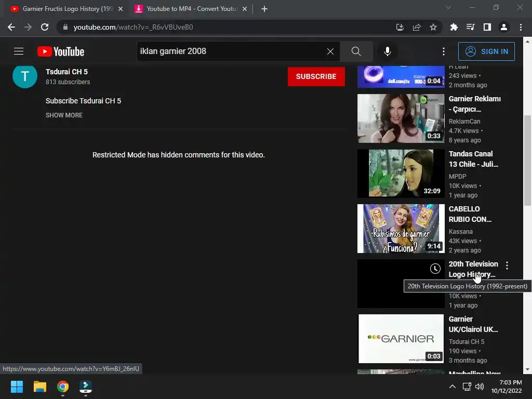Run search with the magnifier button
This screenshot has height=399, width=532.
pos(356,51)
